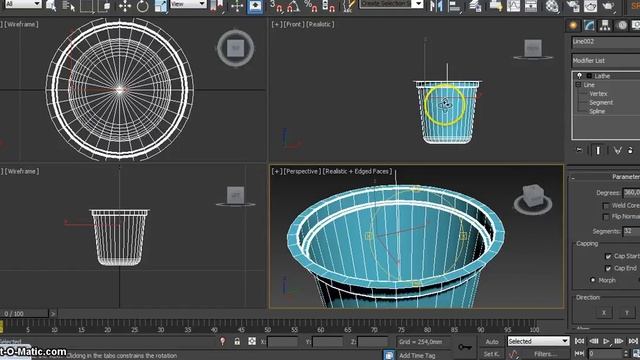Image resolution: width=640 pixels, height=360 pixels.
Task: Click Play Animation button
Action: [x=607, y=341]
